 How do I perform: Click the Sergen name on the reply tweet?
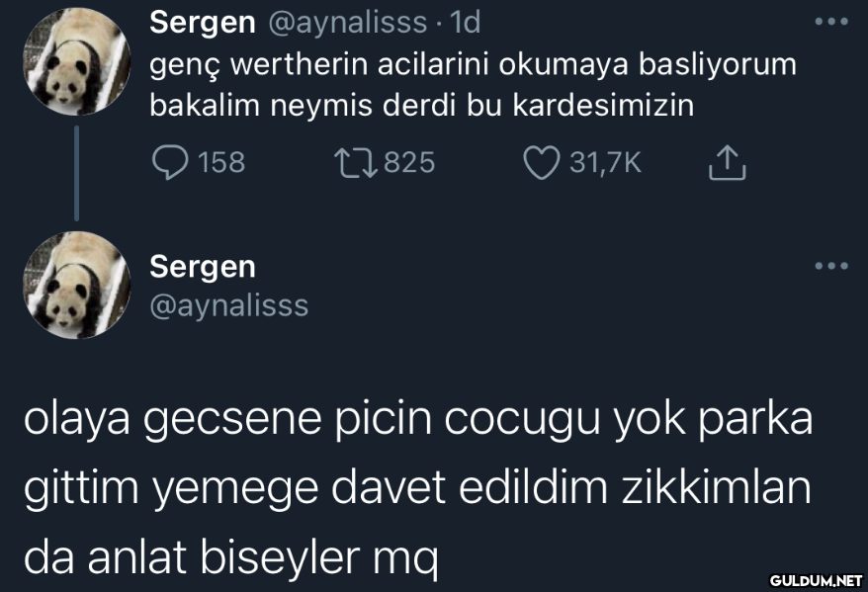tap(203, 267)
